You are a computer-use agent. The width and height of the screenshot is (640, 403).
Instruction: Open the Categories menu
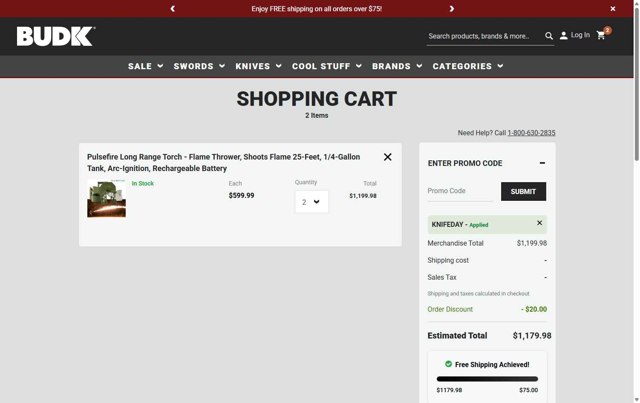click(x=468, y=66)
